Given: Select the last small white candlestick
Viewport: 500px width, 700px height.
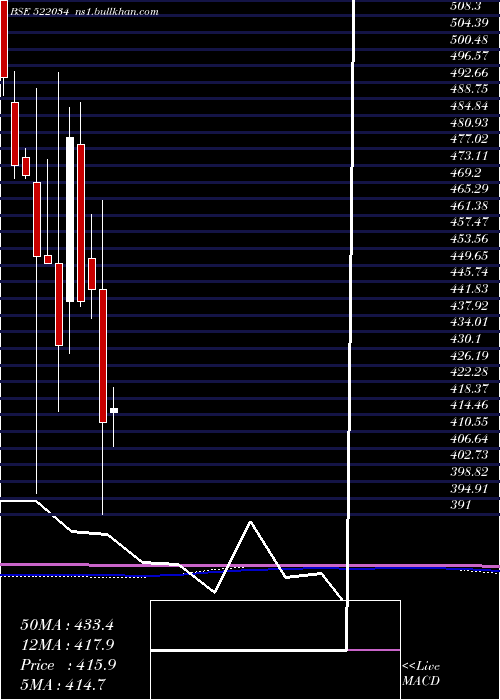Looking at the screenshot, I should (x=114, y=410).
